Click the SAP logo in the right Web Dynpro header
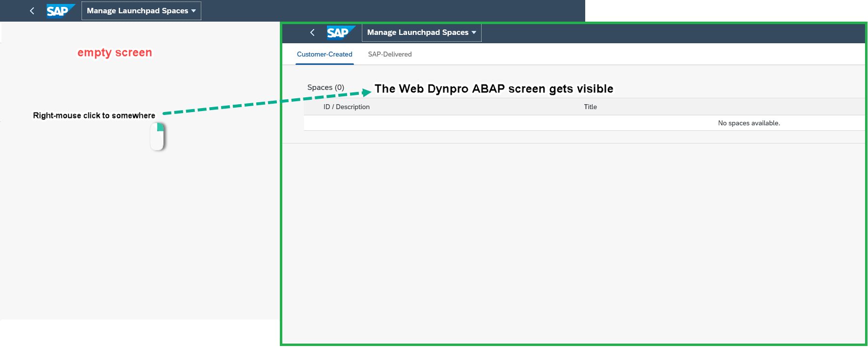The width and height of the screenshot is (868, 347). pos(341,32)
